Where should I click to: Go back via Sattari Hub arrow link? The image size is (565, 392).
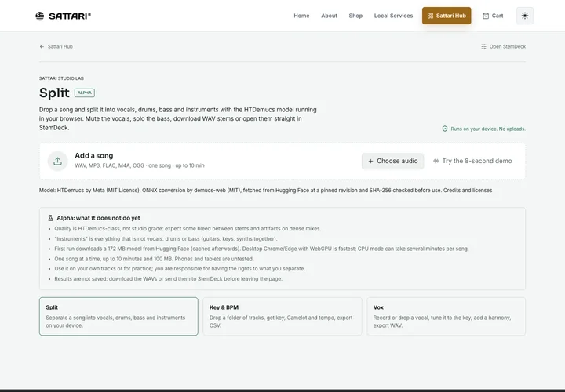(56, 46)
